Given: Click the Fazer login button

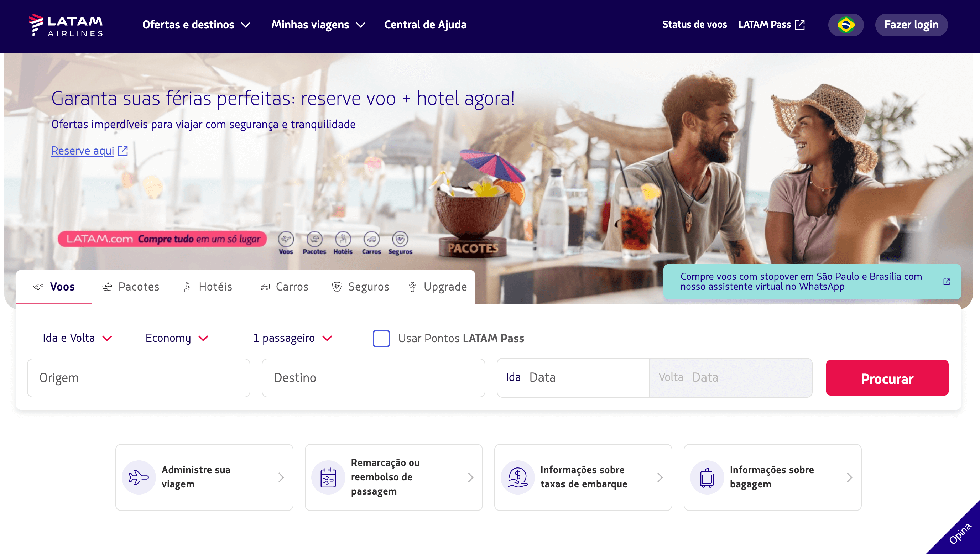Looking at the screenshot, I should click(911, 25).
